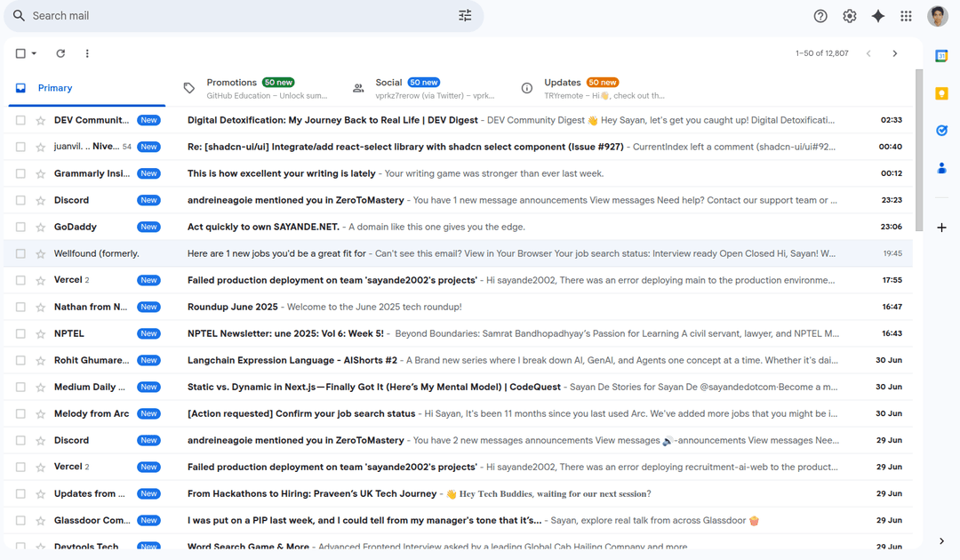Open the more options three-dot menu
This screenshot has width=960, height=560.
click(x=87, y=53)
